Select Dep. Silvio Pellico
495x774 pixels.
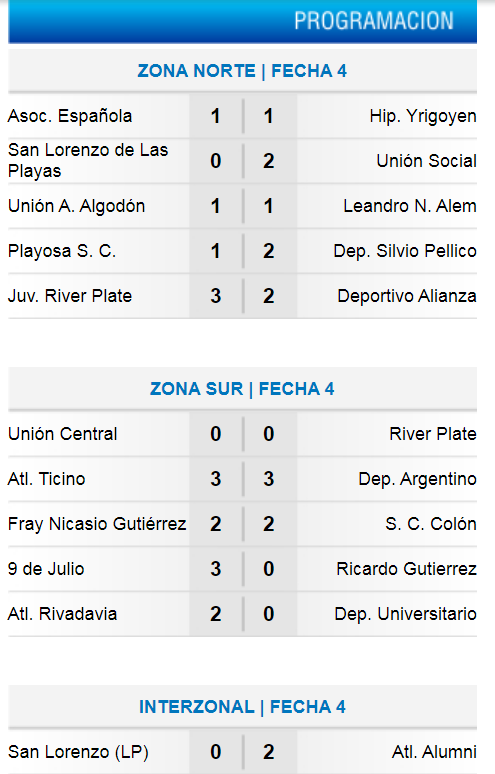coord(405,251)
